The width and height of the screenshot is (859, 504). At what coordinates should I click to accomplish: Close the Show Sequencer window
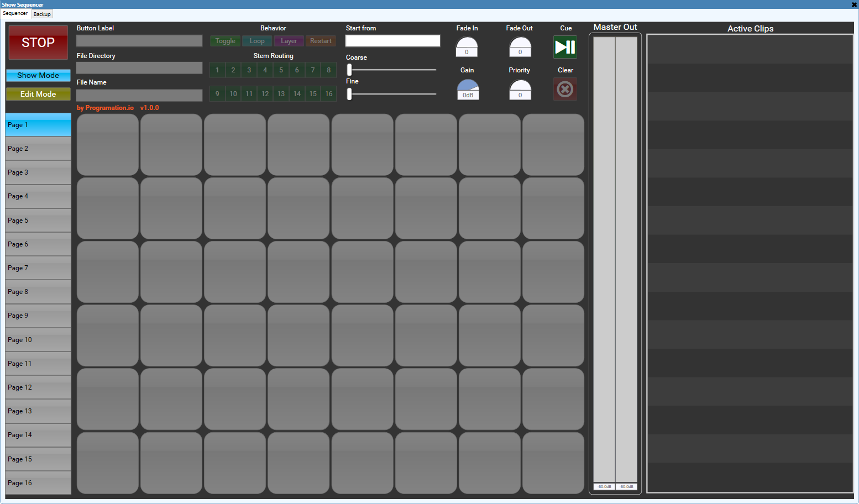point(854,4)
